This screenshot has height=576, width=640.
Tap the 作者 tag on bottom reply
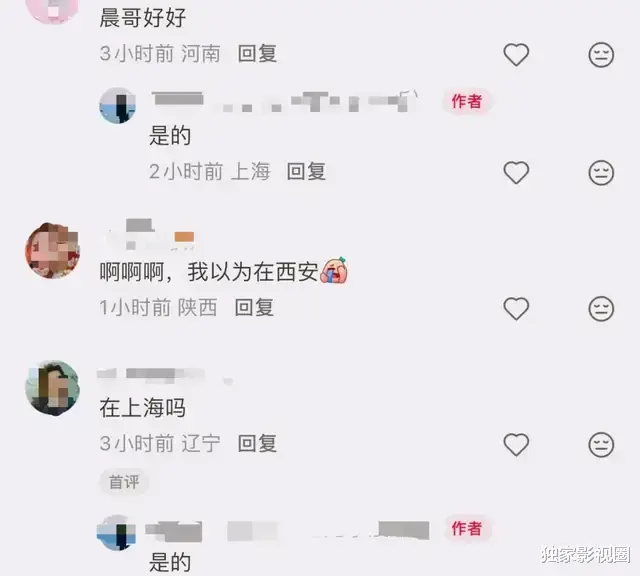click(467, 528)
